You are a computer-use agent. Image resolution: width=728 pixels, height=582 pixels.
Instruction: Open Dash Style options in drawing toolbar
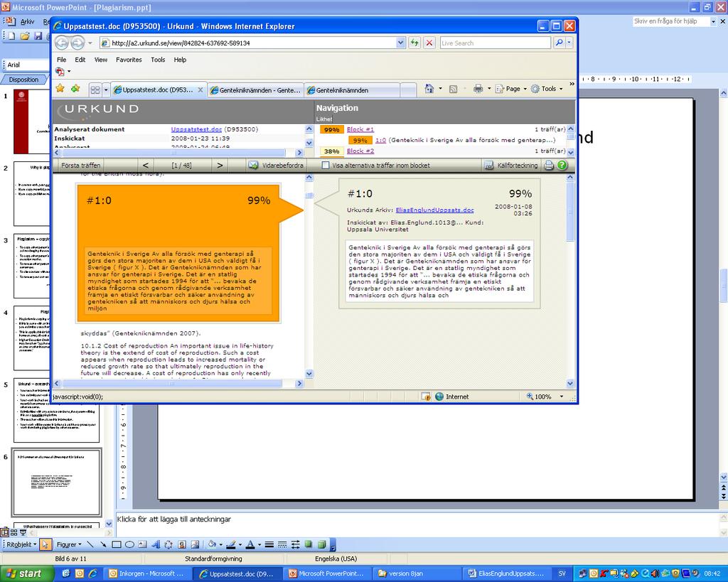click(x=282, y=544)
